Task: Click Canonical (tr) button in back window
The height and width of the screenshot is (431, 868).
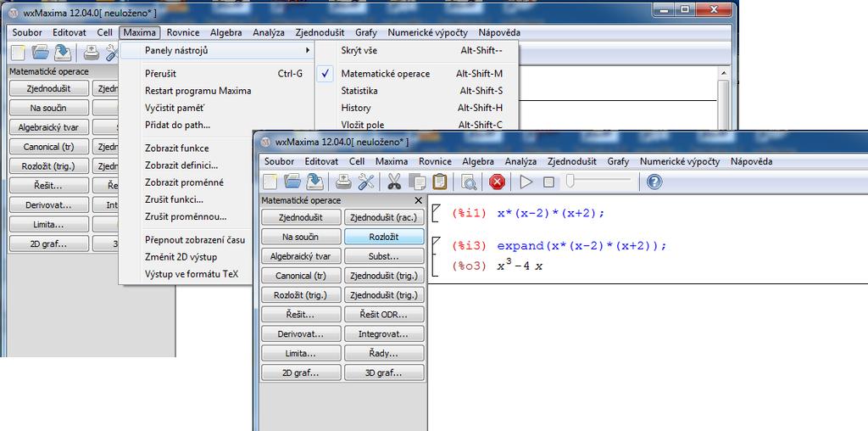Action: tap(48, 147)
